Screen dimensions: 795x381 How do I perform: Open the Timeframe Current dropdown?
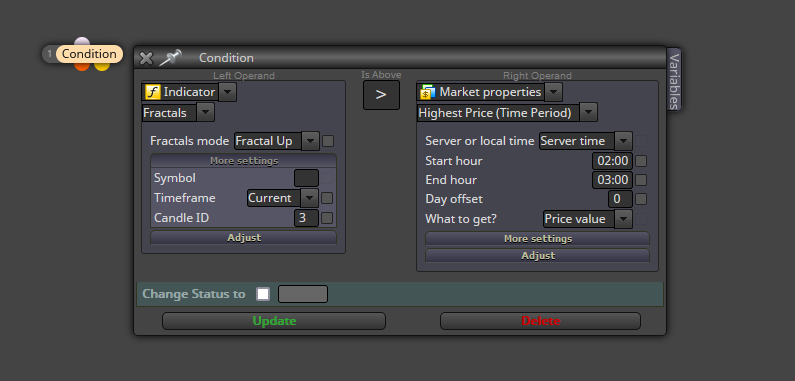coord(309,198)
